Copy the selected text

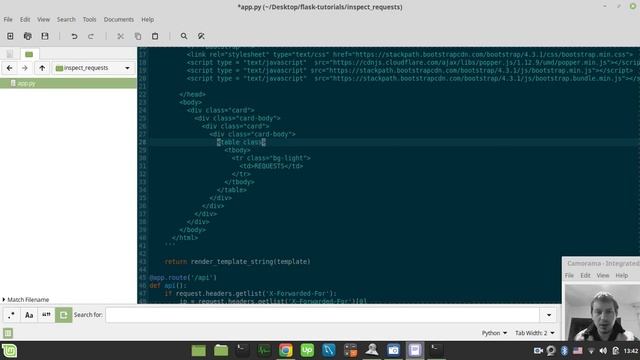(138, 36)
